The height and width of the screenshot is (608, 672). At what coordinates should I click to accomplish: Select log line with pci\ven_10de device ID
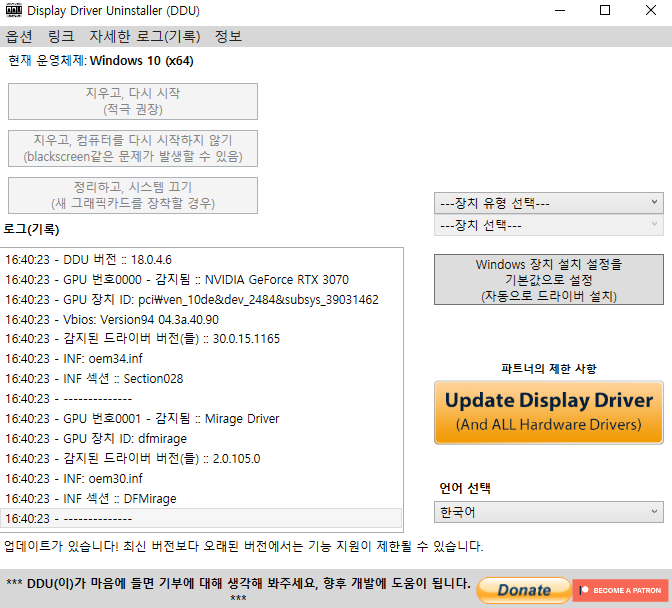(x=201, y=300)
